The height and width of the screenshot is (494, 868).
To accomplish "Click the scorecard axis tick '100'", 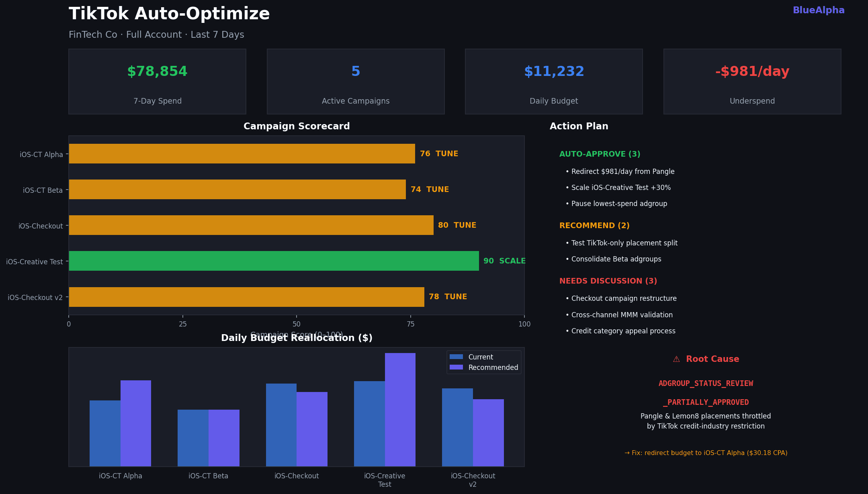I will 524,324.
